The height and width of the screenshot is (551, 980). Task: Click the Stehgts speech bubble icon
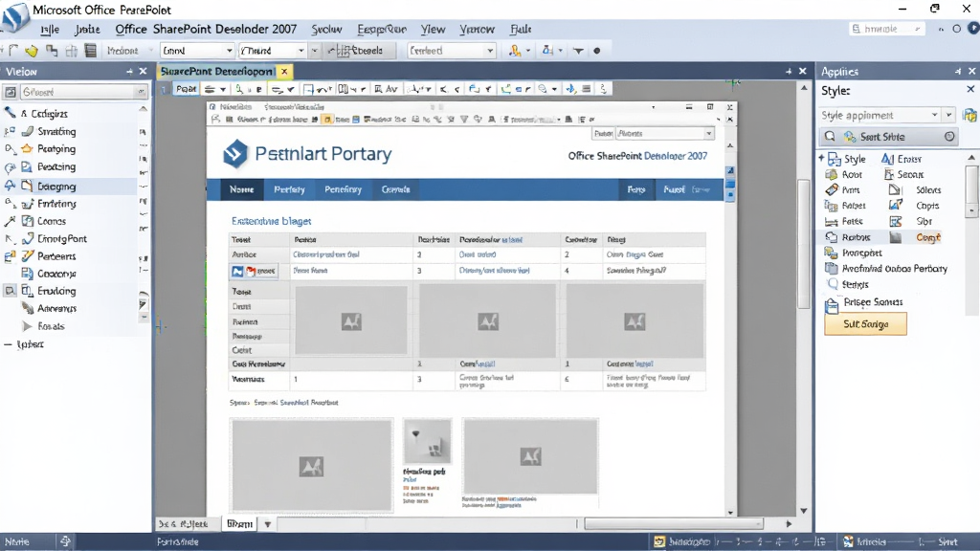point(833,283)
